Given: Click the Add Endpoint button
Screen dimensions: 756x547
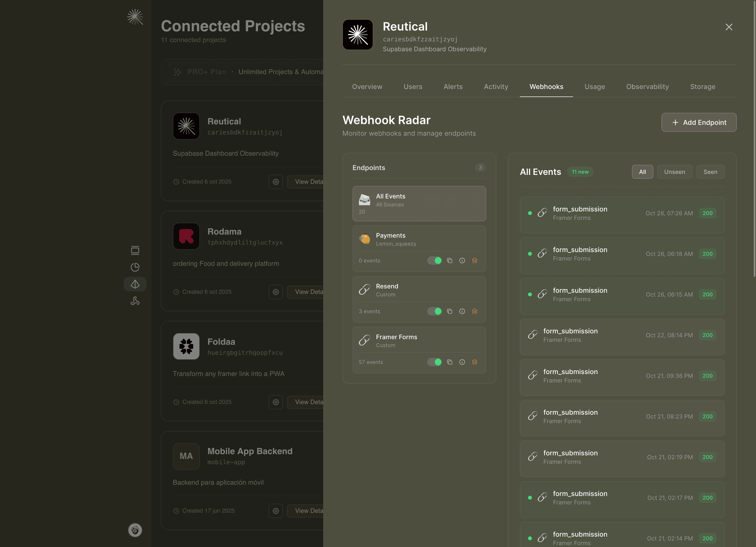Looking at the screenshot, I should point(699,122).
